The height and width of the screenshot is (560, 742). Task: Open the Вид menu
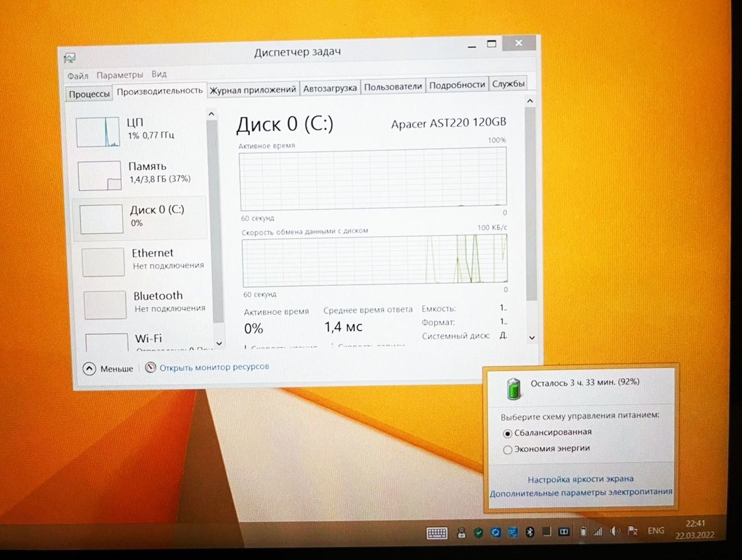159,74
